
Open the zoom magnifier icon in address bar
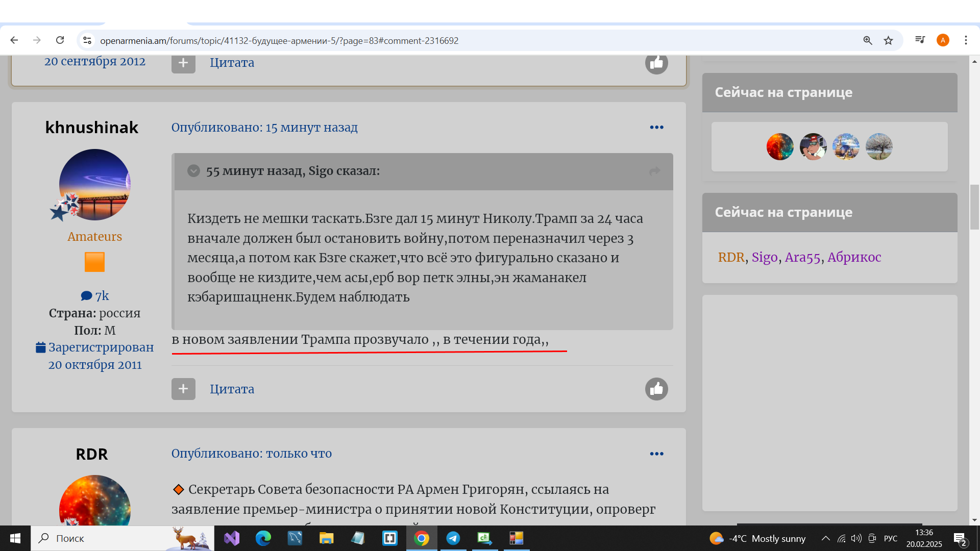click(868, 40)
